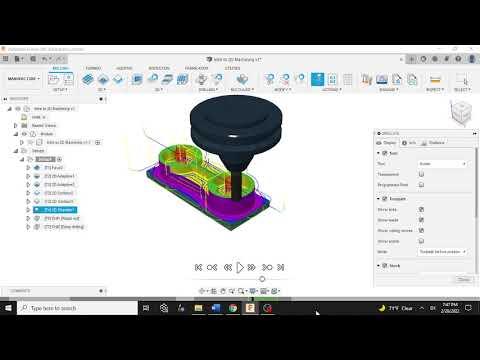This screenshot has width=480, height=360.
Task: Switch to the Turning tab
Action: point(93,68)
